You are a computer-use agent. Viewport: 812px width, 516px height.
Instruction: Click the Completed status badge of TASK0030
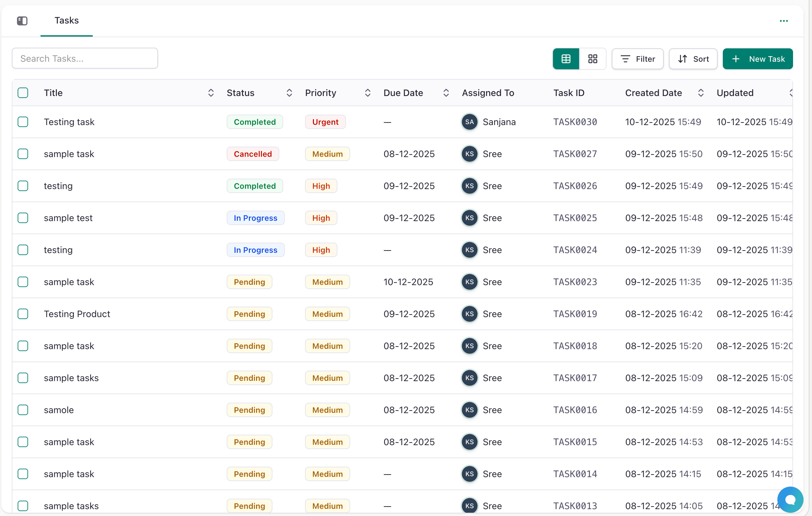255,122
